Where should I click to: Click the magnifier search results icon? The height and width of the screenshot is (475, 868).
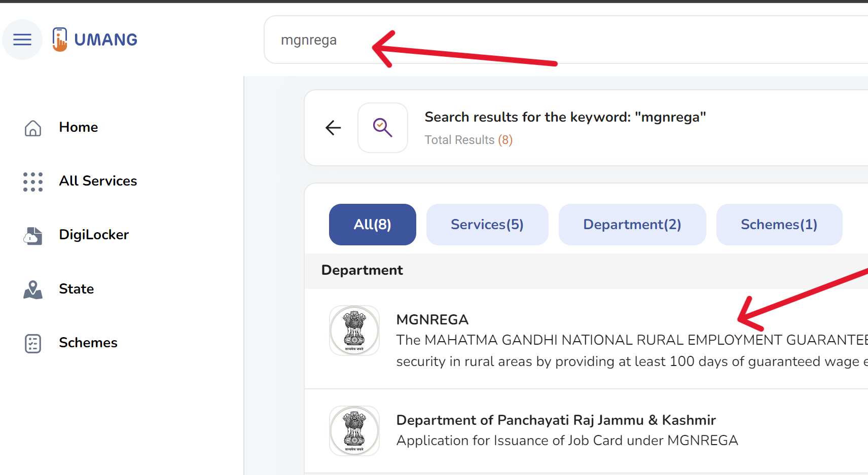(x=383, y=128)
